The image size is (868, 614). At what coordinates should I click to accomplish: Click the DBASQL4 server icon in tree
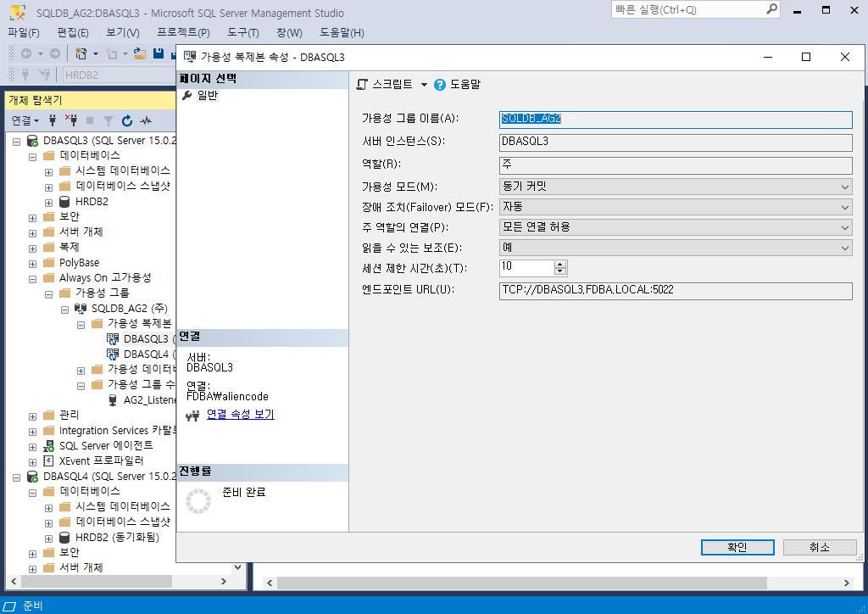(x=33, y=477)
